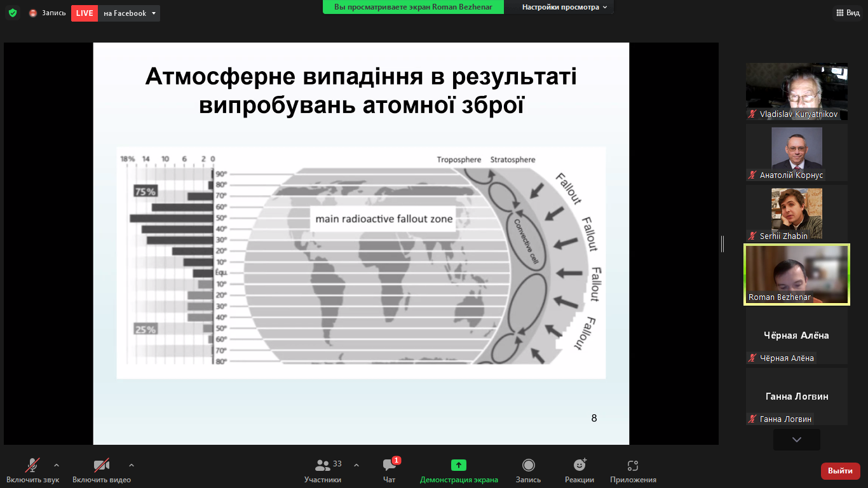
Task: Click the Stratosphere label on the diagram
Action: [513, 159]
